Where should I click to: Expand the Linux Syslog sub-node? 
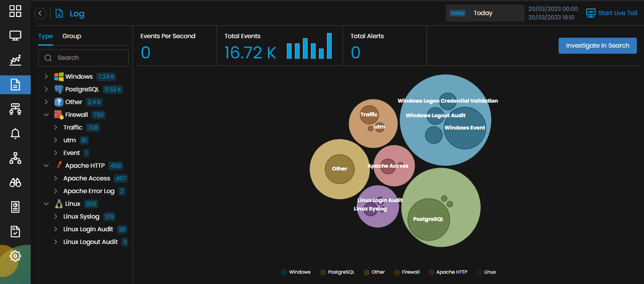pyautogui.click(x=55, y=217)
